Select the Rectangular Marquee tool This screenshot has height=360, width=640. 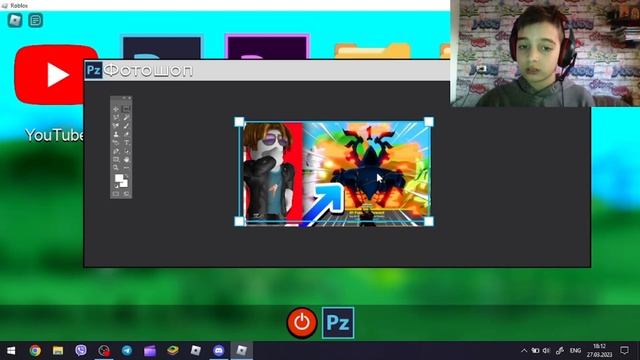[126, 109]
